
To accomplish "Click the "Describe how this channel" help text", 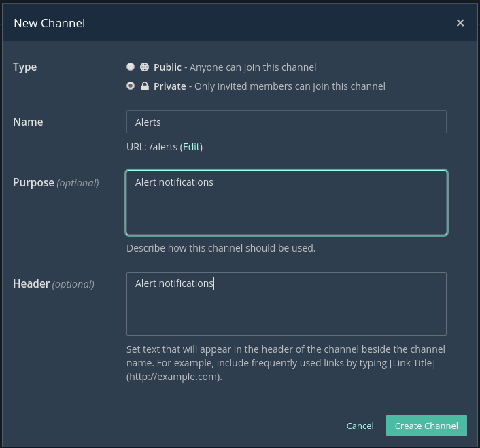I will click(221, 248).
